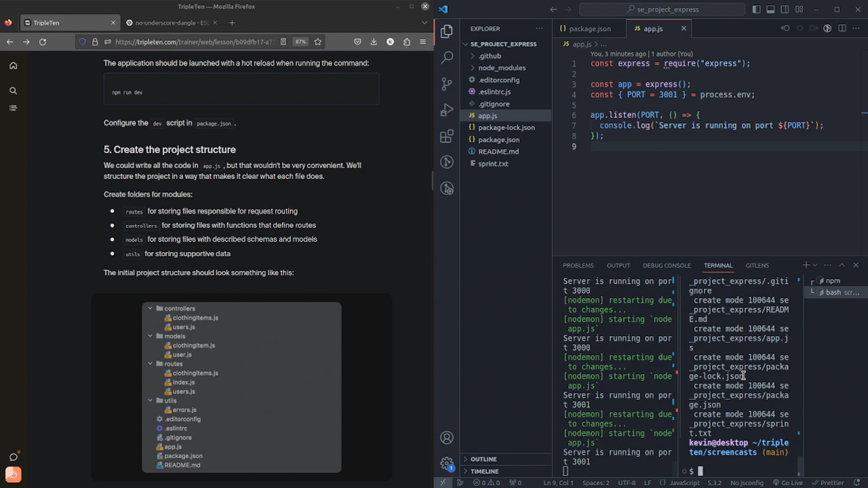Switch to the DEBUG CONSOLE panel tab
This screenshot has height=488, width=868.
[667, 265]
